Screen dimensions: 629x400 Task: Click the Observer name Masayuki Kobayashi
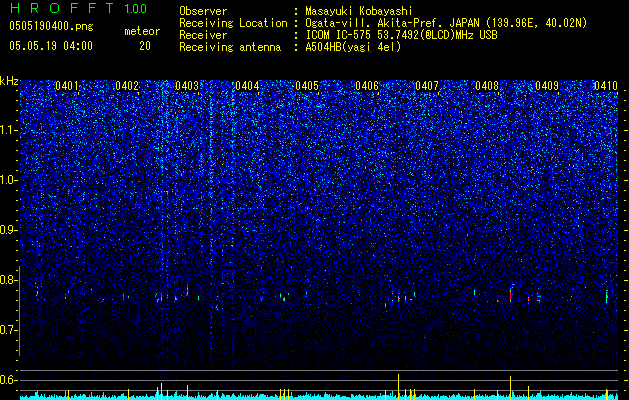359,11
